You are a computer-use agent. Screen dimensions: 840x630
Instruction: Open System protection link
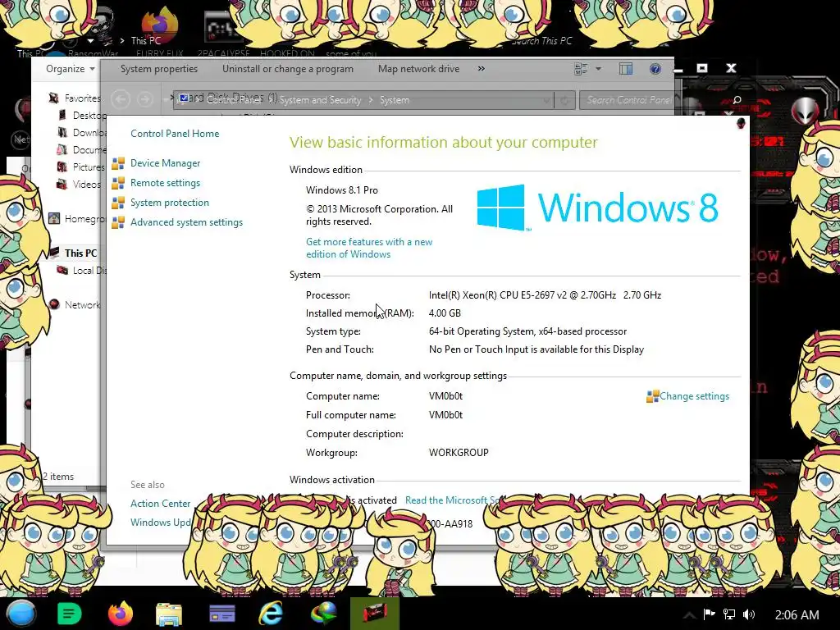(x=169, y=203)
